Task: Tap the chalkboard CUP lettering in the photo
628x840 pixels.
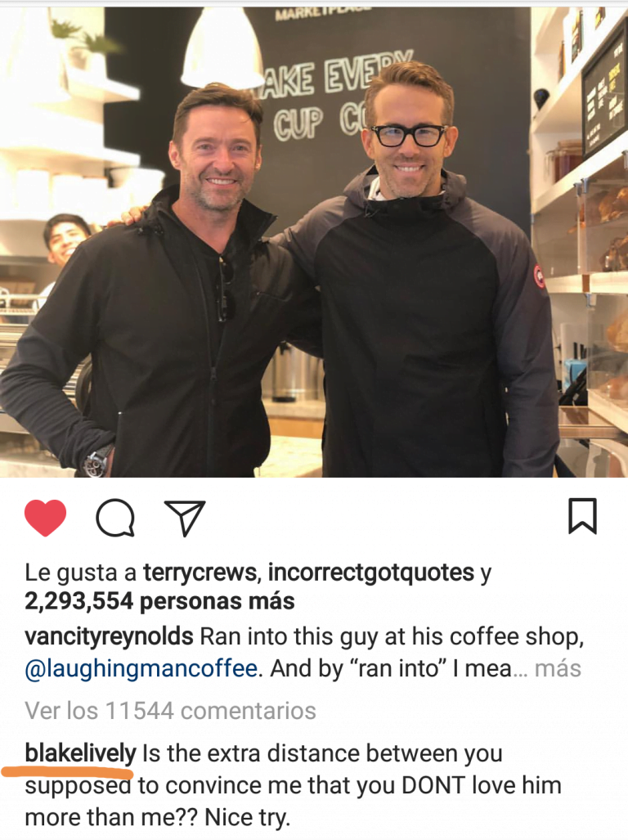Action: click(298, 124)
